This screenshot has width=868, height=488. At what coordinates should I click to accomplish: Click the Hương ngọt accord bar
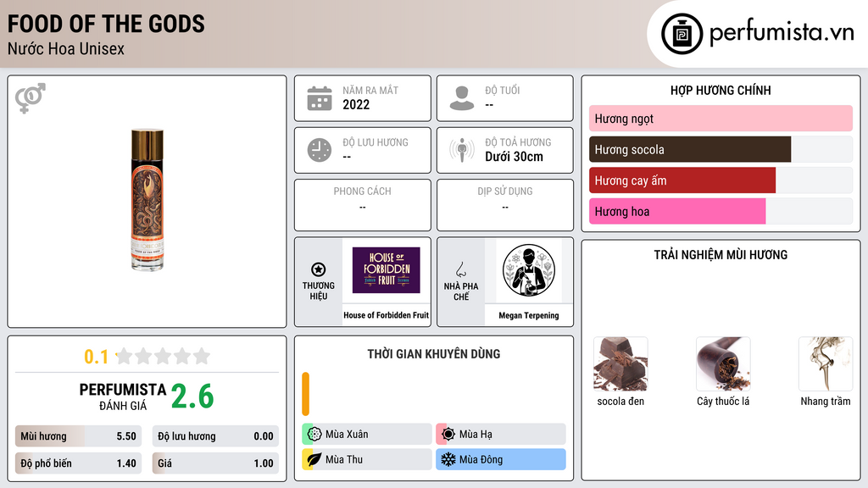pos(721,119)
